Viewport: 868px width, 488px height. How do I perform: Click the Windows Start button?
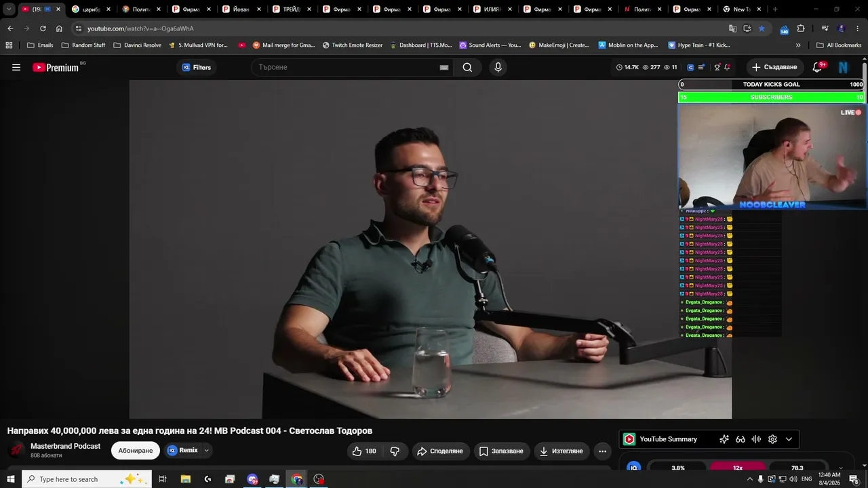(x=10, y=479)
